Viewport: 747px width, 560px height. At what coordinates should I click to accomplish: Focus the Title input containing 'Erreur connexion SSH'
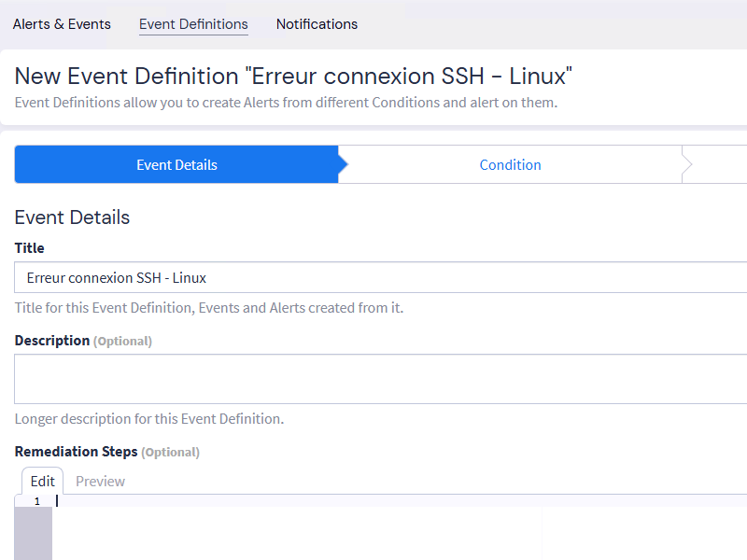[x=373, y=278]
